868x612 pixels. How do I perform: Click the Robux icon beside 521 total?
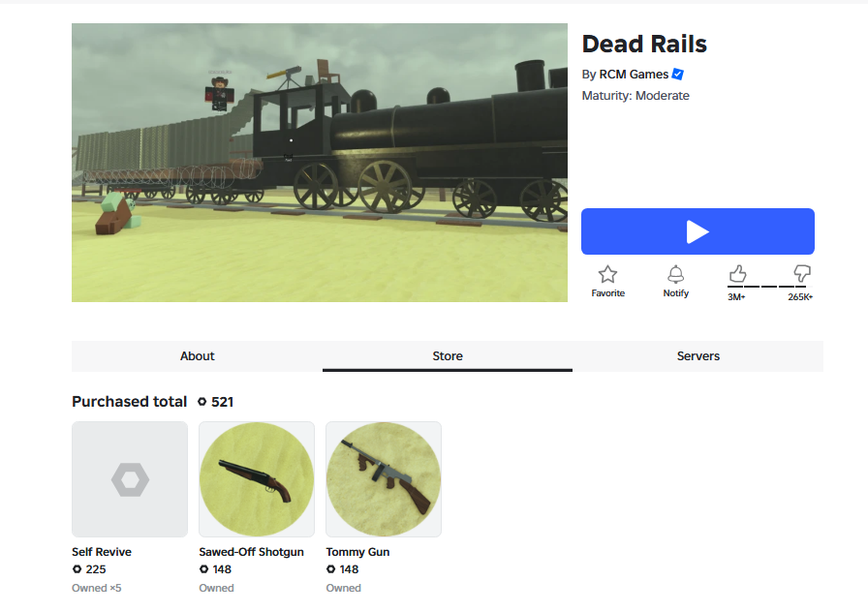[x=202, y=402]
